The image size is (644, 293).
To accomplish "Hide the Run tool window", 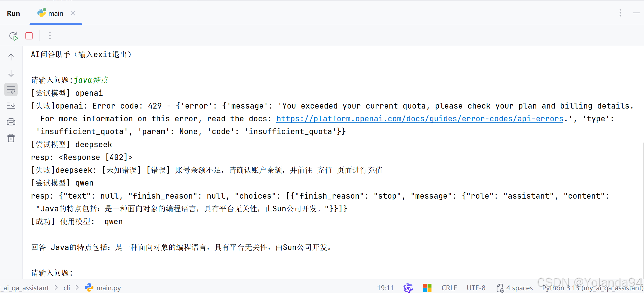I will pyautogui.click(x=636, y=13).
